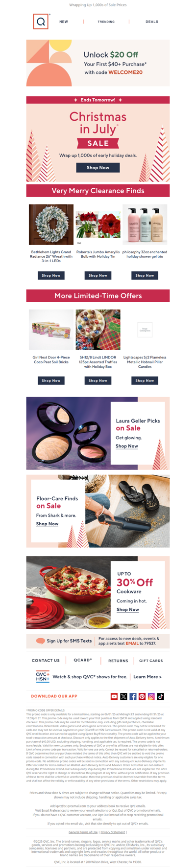
Task: Open the TikTok social icon
Action: (x=161, y=696)
